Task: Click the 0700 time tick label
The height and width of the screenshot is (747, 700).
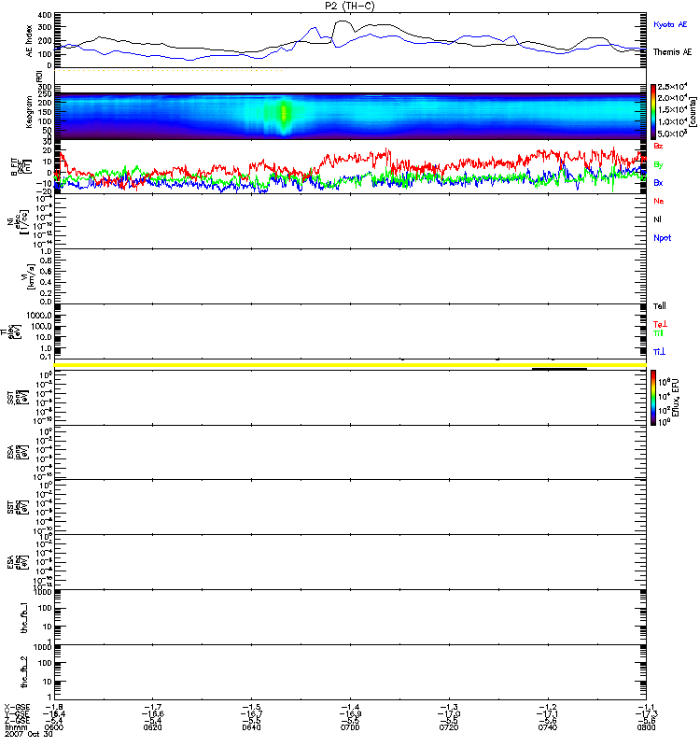Action: click(x=350, y=727)
